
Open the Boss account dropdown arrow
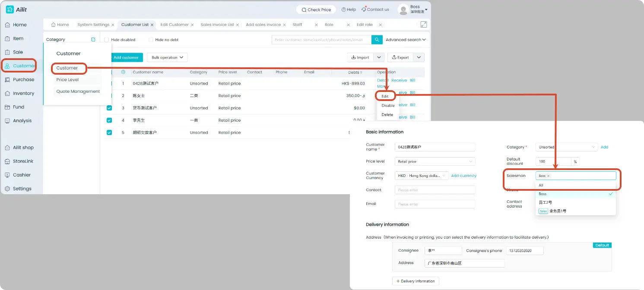426,9
